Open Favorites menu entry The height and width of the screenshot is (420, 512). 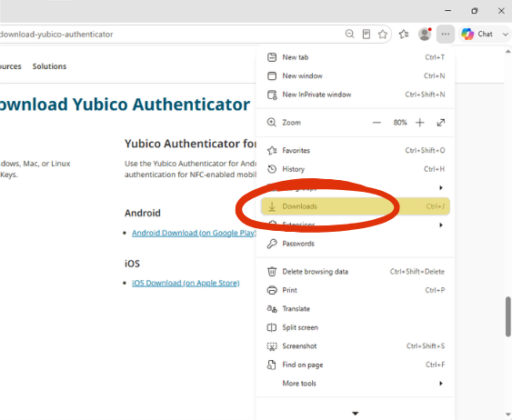click(x=356, y=150)
